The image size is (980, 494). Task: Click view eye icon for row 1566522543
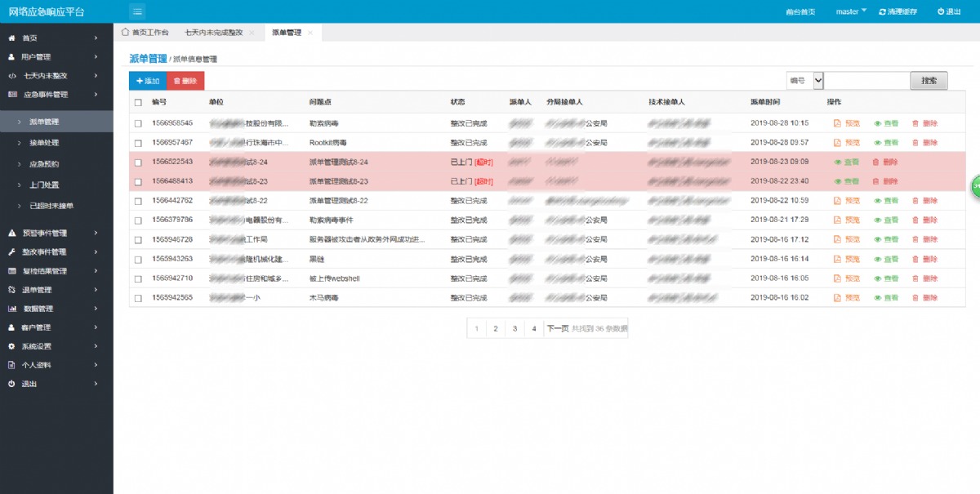(838, 162)
